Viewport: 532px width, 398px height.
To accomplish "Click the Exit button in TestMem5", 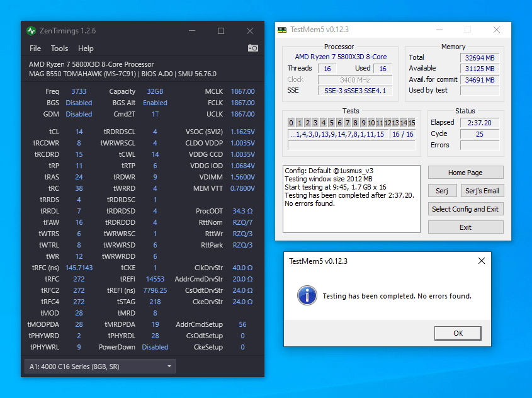I will tap(465, 227).
